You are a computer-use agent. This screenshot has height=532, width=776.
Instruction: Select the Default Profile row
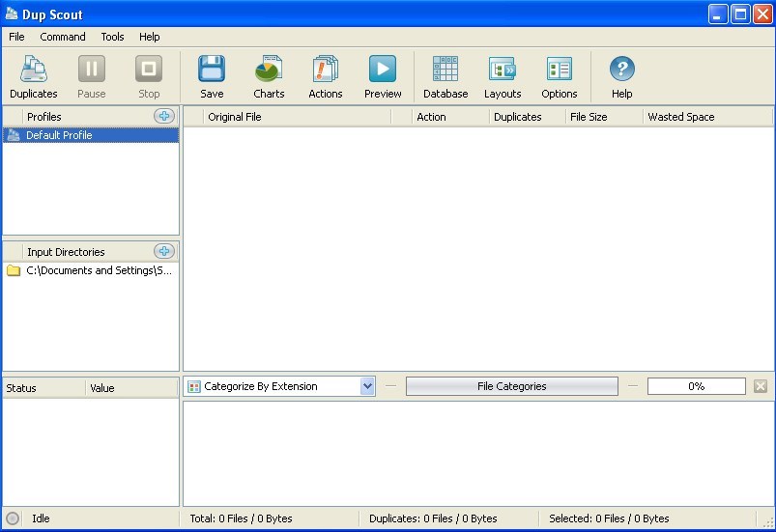click(91, 135)
